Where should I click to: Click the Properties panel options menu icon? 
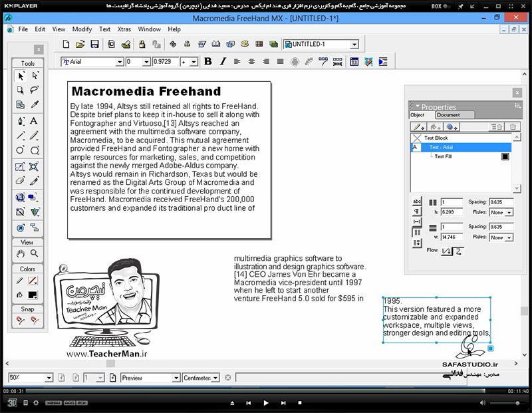pos(517,106)
